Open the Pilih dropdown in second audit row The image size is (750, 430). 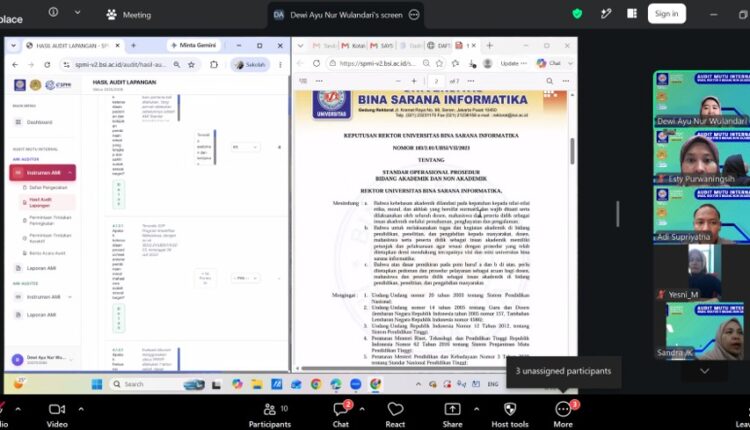[x=246, y=278]
